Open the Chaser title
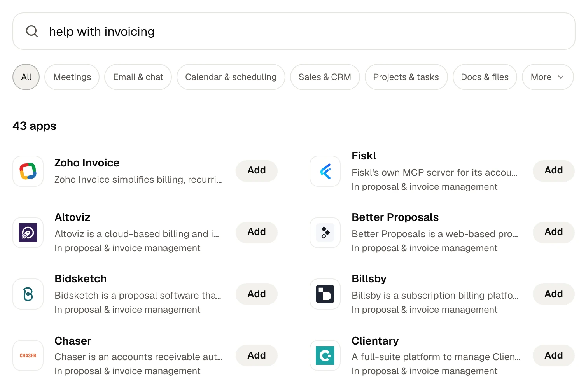 [73, 341]
